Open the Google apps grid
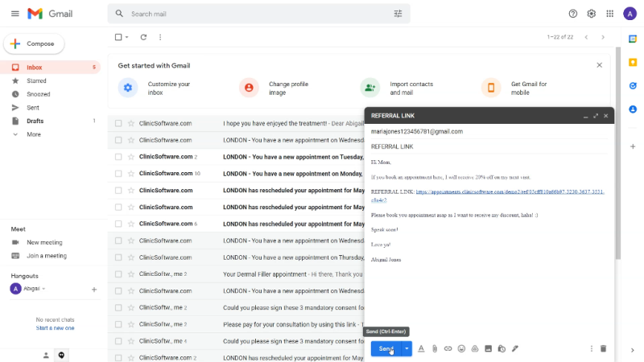 coord(610,14)
